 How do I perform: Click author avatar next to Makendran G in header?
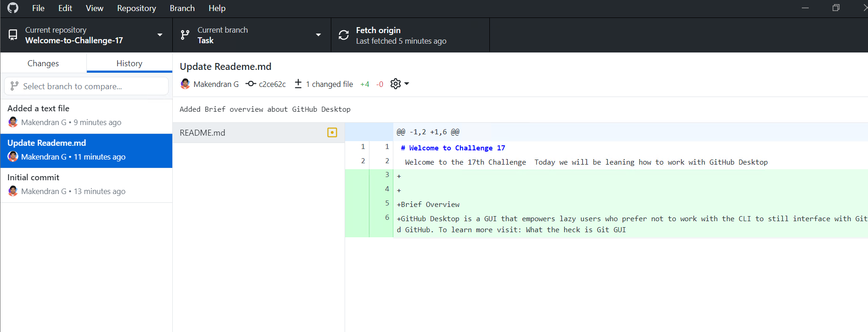(x=185, y=84)
